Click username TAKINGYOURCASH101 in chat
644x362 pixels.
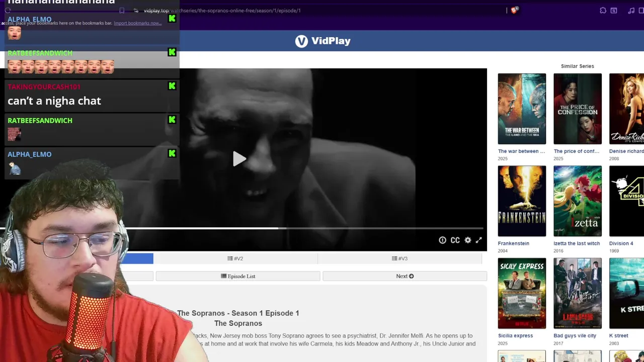click(x=44, y=86)
